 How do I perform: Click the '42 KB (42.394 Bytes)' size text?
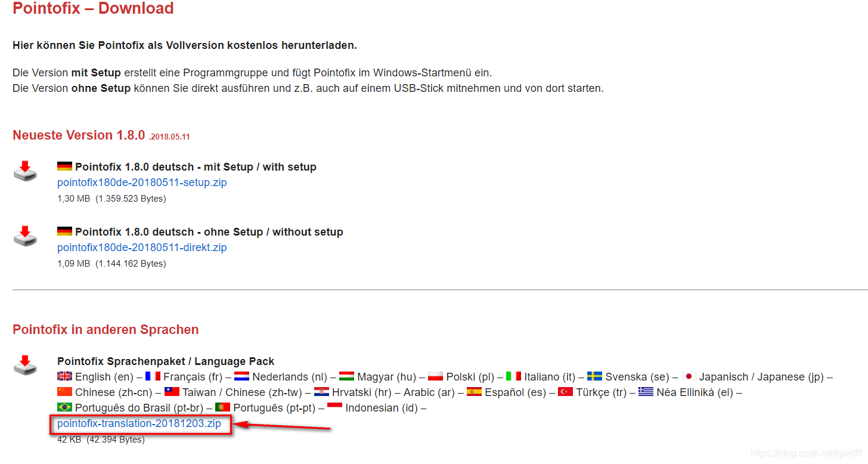point(101,440)
